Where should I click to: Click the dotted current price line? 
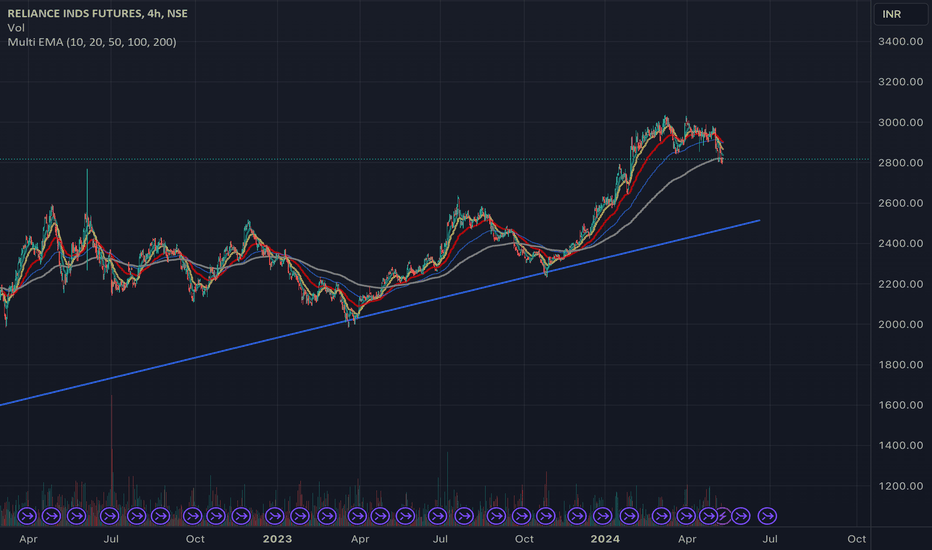(x=434, y=159)
